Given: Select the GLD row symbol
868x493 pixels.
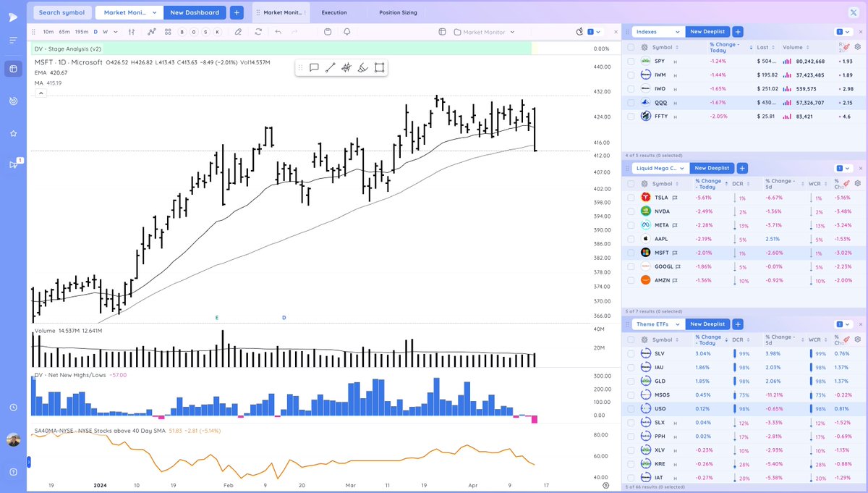Looking at the screenshot, I should [659, 381].
